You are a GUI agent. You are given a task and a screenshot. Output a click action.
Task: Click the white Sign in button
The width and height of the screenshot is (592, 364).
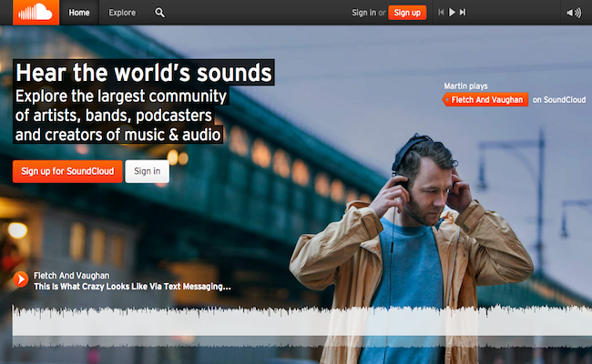(x=148, y=171)
